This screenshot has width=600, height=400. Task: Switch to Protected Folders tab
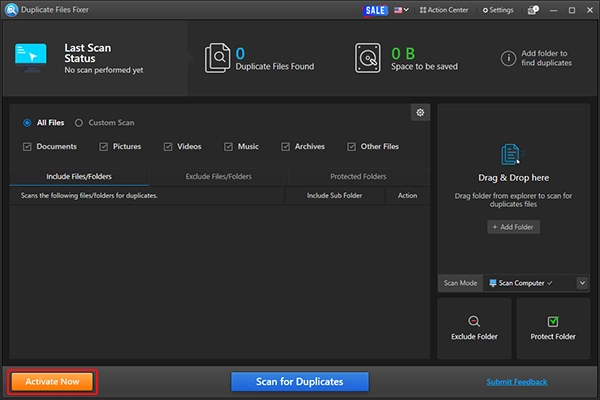(x=358, y=176)
